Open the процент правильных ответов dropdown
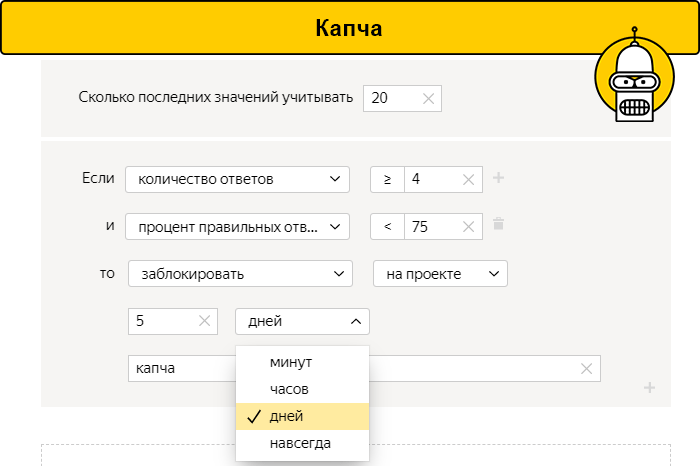This screenshot has height=466, width=700. (x=237, y=227)
